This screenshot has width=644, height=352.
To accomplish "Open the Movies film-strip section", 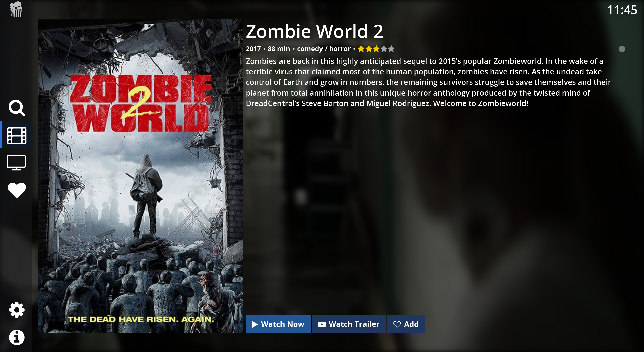I will click(x=17, y=136).
